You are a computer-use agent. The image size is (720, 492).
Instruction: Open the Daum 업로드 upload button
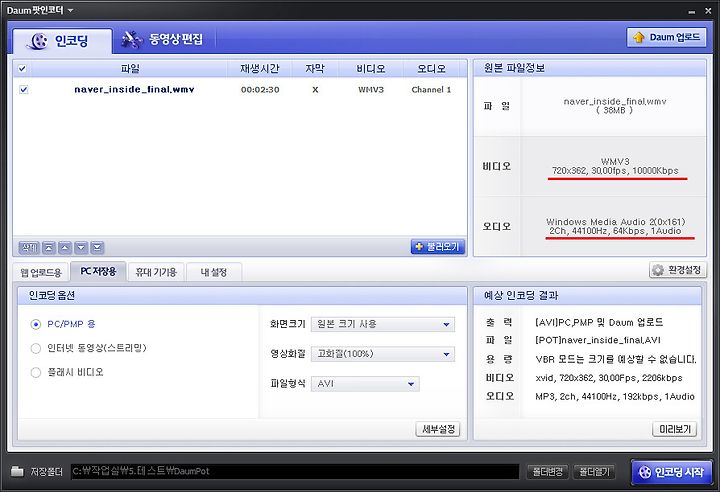(666, 37)
